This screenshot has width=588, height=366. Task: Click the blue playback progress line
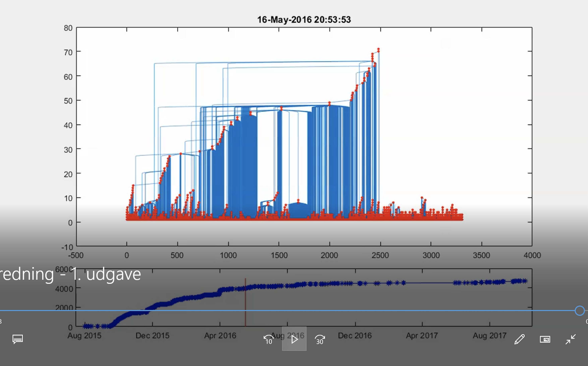[x=291, y=311]
